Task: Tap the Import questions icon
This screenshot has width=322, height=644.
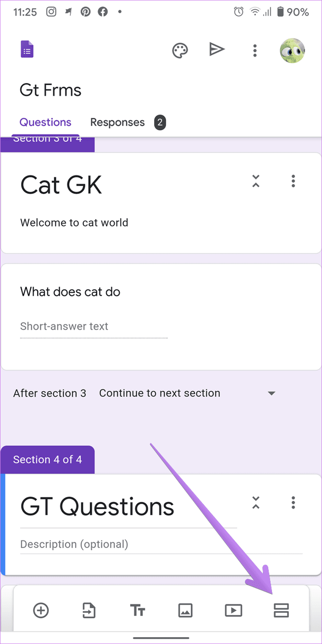Action: coord(89,610)
